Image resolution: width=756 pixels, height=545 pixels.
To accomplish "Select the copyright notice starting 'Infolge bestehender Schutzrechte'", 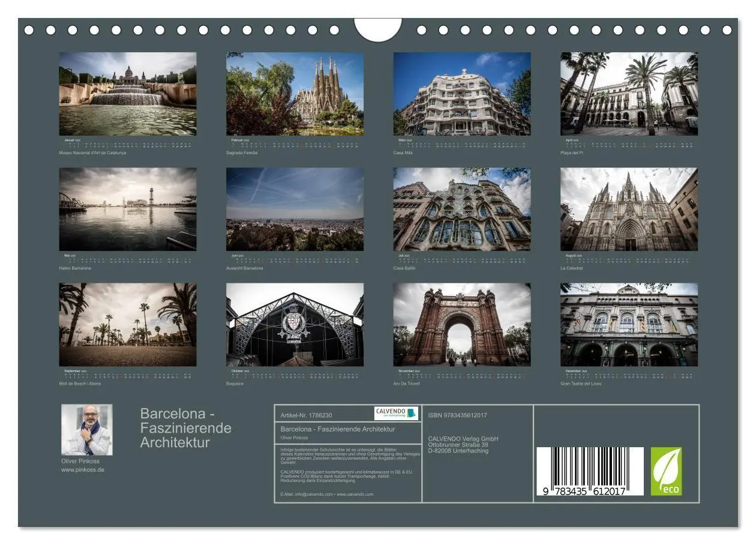I will click(349, 456).
